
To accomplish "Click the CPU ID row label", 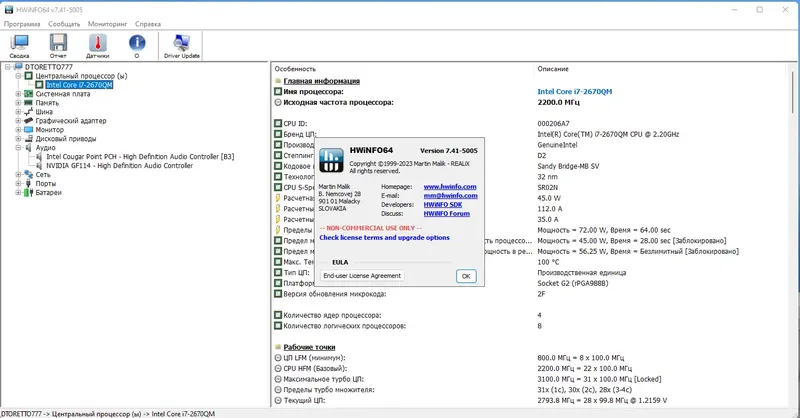I will pos(296,124).
